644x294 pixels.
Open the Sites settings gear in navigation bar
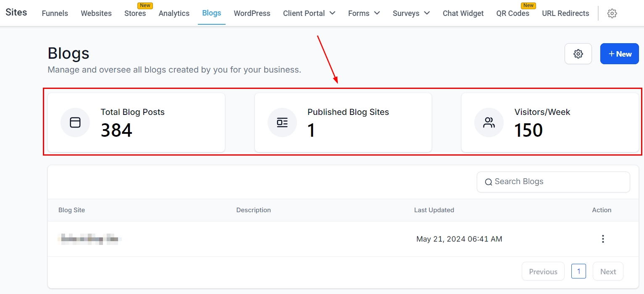[612, 13]
